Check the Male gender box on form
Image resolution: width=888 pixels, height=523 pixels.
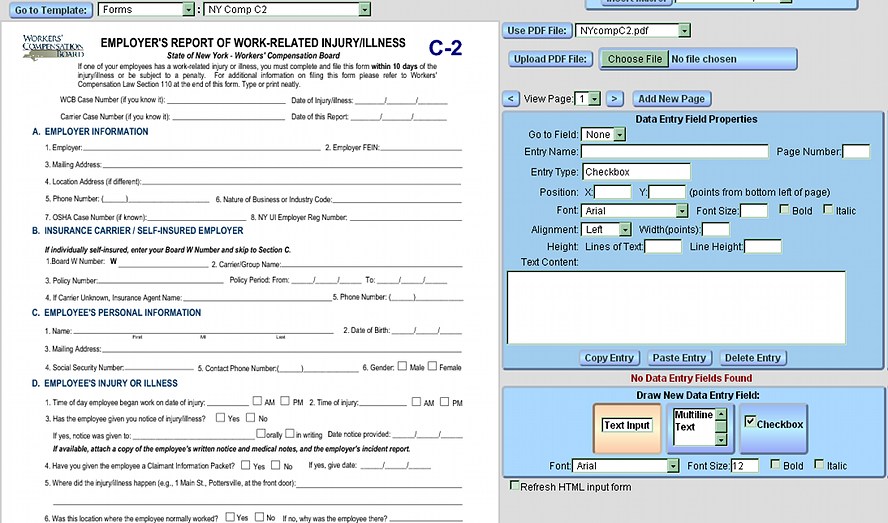pyautogui.click(x=402, y=366)
